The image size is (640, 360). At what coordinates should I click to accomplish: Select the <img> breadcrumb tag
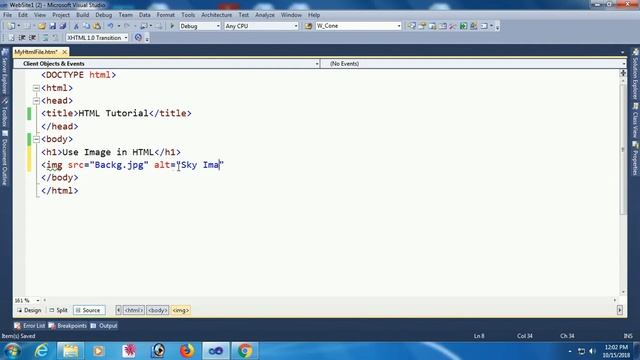181,310
